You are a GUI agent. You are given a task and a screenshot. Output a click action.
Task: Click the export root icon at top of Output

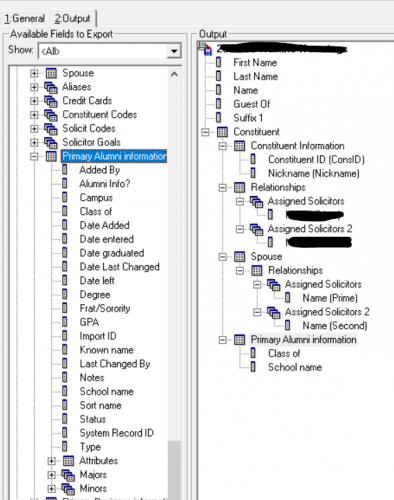pyautogui.click(x=206, y=49)
